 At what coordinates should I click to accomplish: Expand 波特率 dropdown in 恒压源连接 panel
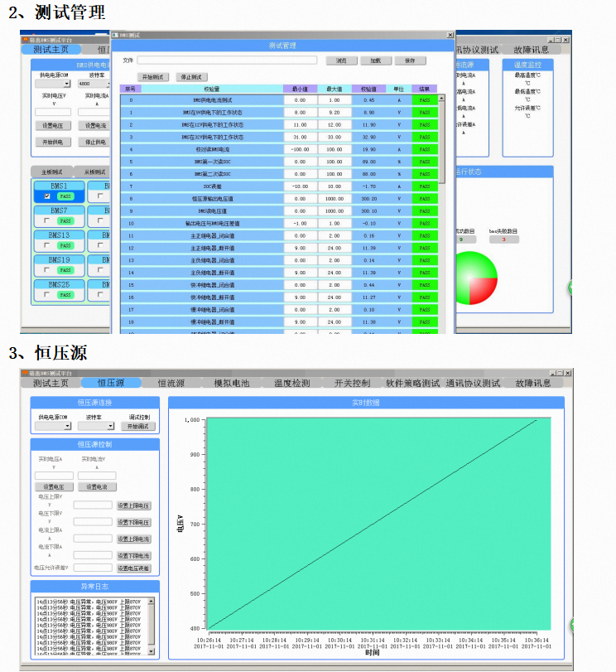pos(110,426)
